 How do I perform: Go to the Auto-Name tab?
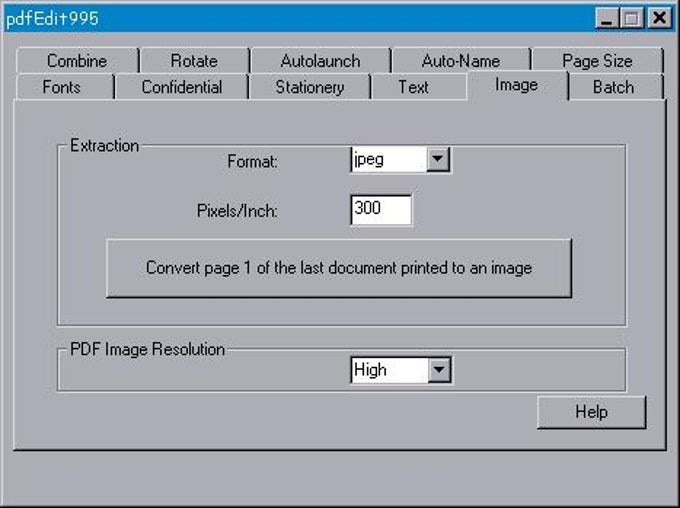pos(461,61)
